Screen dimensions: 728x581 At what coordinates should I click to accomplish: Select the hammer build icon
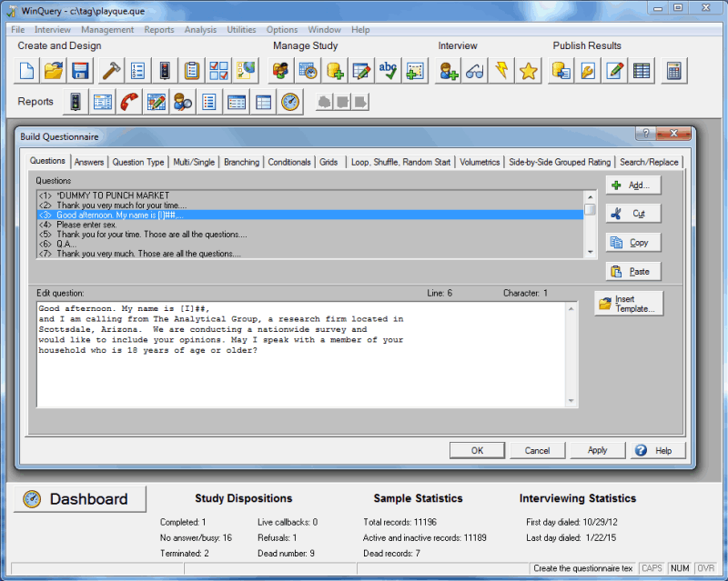[111, 71]
